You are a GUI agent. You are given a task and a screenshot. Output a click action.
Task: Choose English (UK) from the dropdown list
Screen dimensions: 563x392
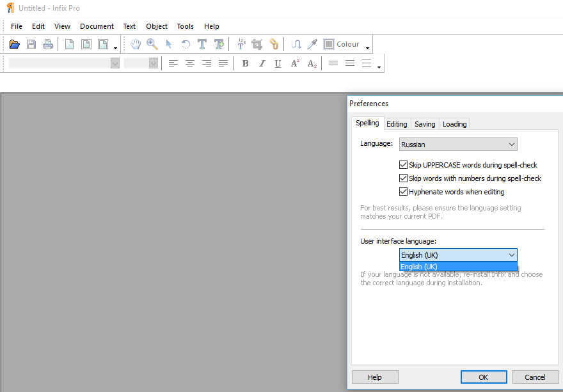(x=458, y=267)
